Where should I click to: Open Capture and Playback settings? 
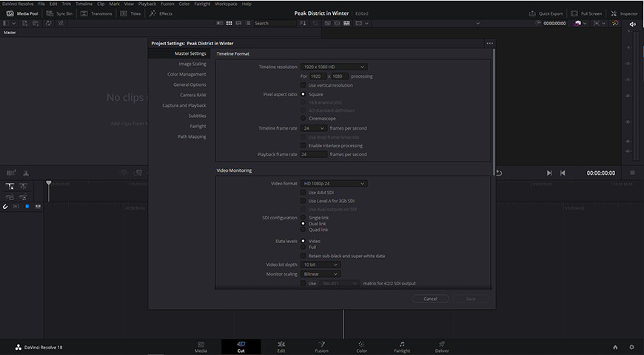point(184,105)
